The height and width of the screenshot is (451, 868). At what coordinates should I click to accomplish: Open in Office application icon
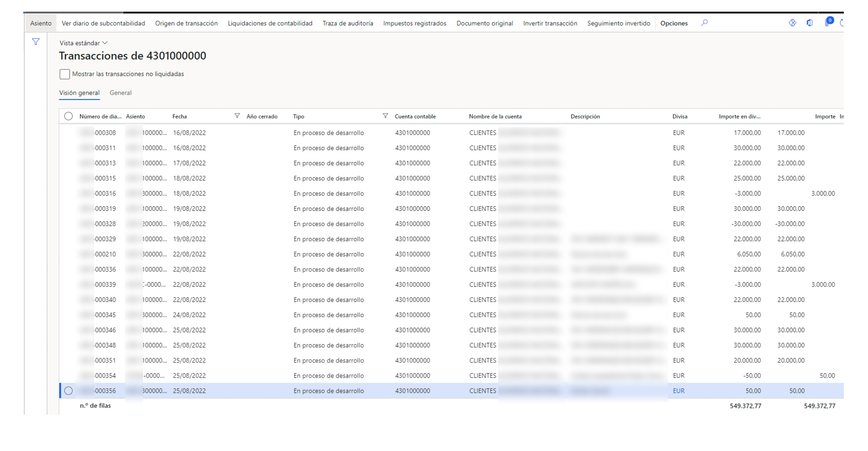(809, 23)
